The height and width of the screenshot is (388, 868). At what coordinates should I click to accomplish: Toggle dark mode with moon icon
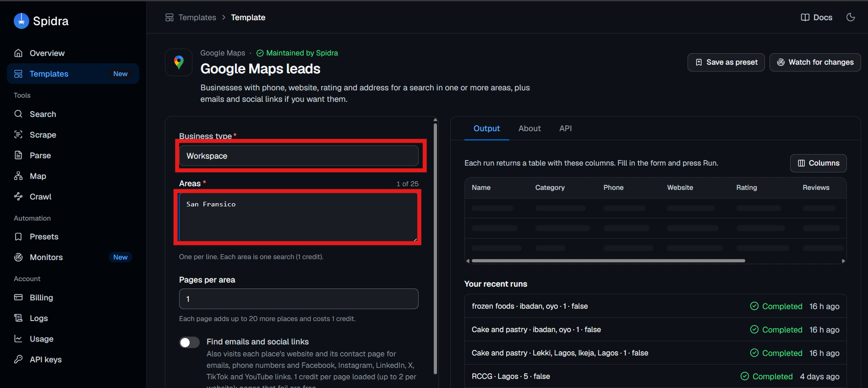(851, 17)
